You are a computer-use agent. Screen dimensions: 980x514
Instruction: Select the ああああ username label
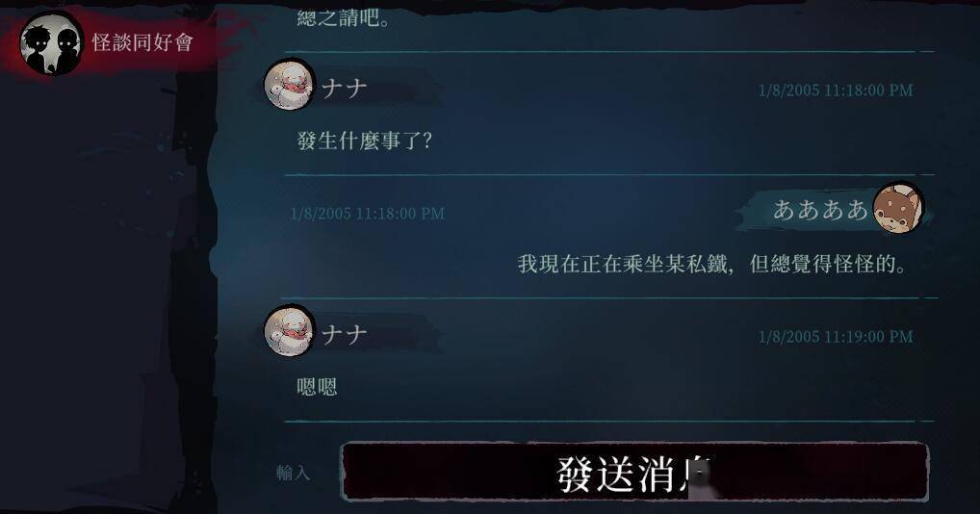[820, 210]
